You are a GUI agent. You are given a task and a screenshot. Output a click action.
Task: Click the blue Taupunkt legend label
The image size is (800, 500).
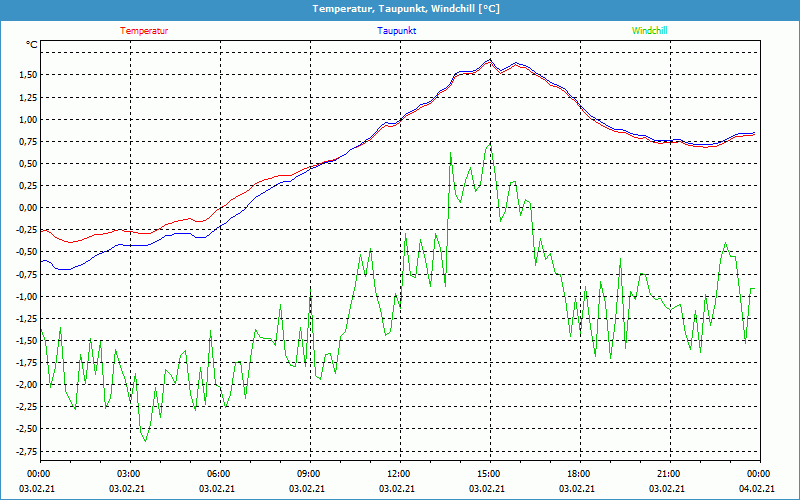[397, 31]
